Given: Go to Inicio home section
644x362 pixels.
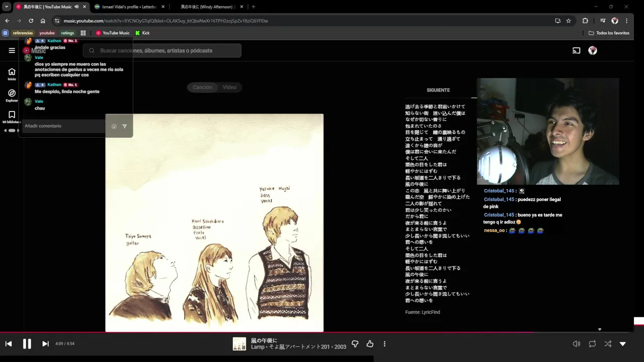Looking at the screenshot, I should click(x=12, y=74).
